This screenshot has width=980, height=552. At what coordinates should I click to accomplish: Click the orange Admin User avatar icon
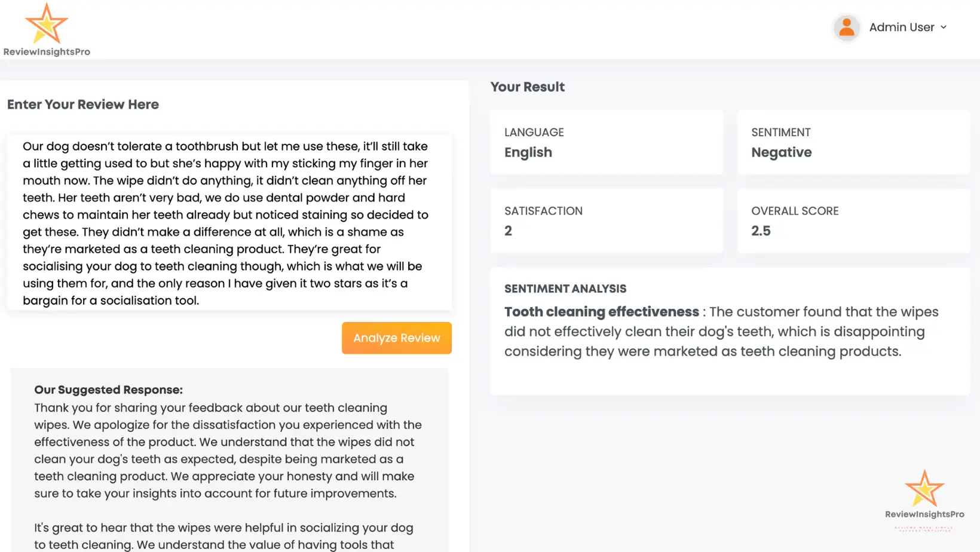846,27
